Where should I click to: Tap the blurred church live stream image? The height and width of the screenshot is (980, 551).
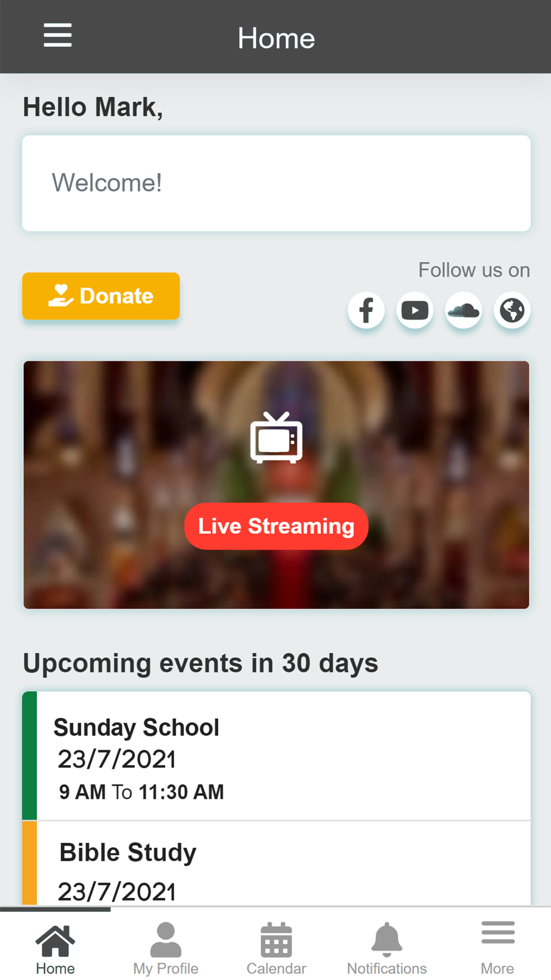tap(276, 485)
